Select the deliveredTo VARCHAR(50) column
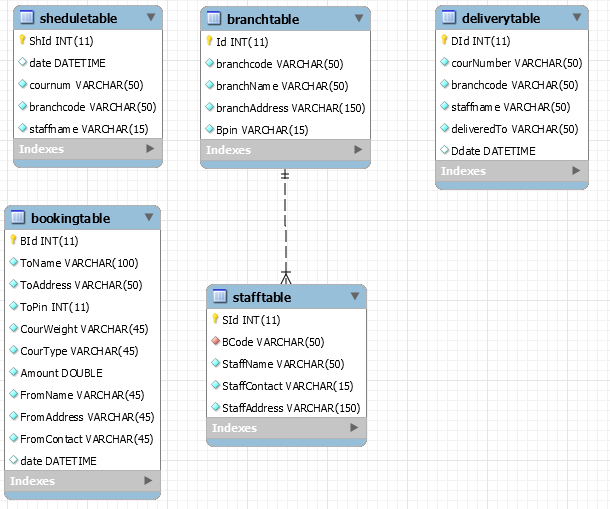 pos(514,129)
